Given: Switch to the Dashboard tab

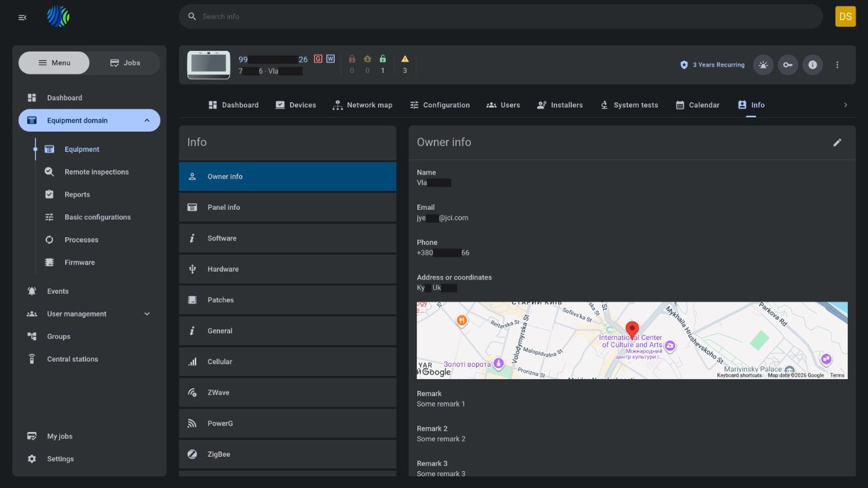Looking at the screenshot, I should pos(233,105).
